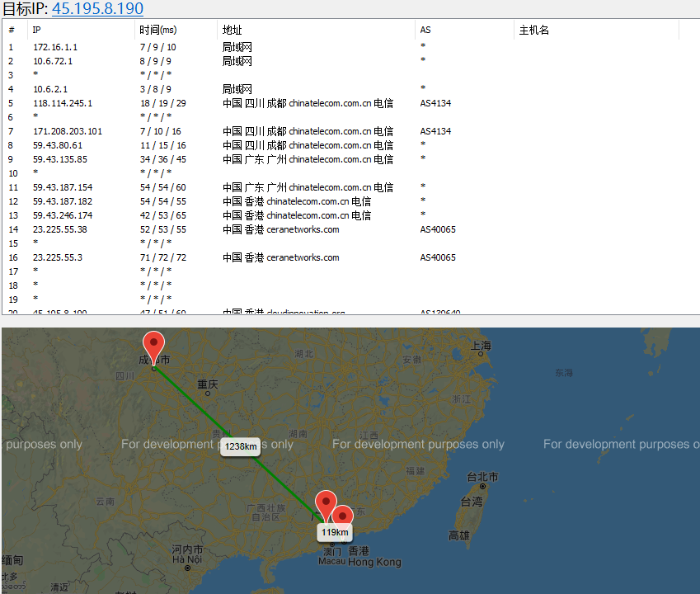Click the 1238km distance label

(x=241, y=446)
